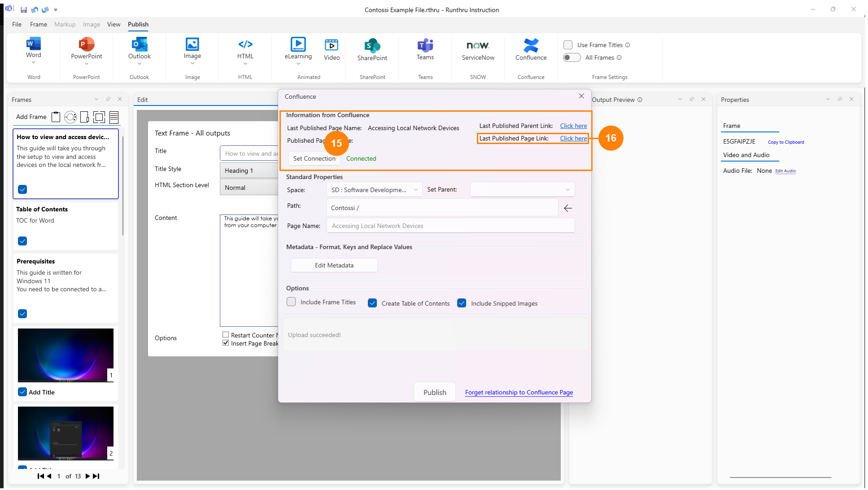The image size is (868, 490).
Task: Expand the PowerPoint publish dropdown
Action: [87, 64]
